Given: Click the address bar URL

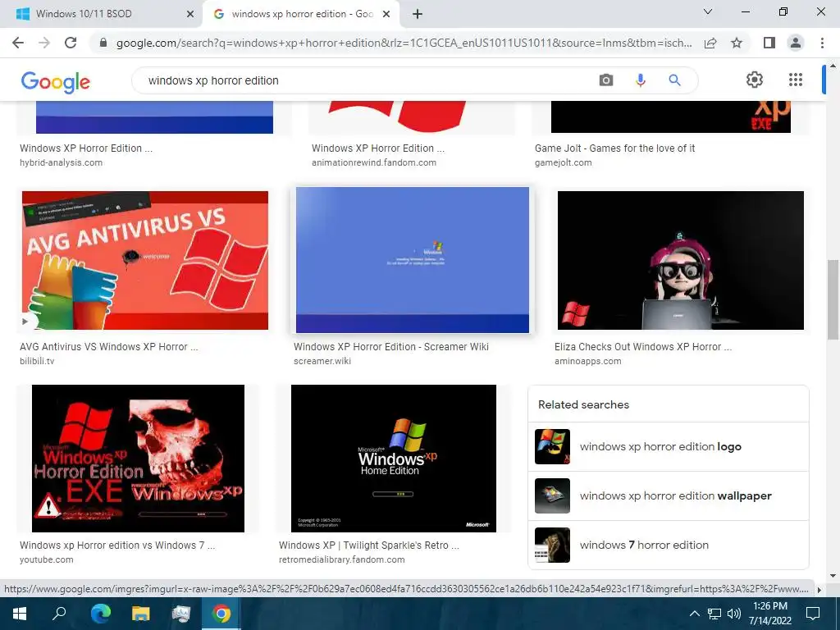Looking at the screenshot, I should (x=404, y=43).
